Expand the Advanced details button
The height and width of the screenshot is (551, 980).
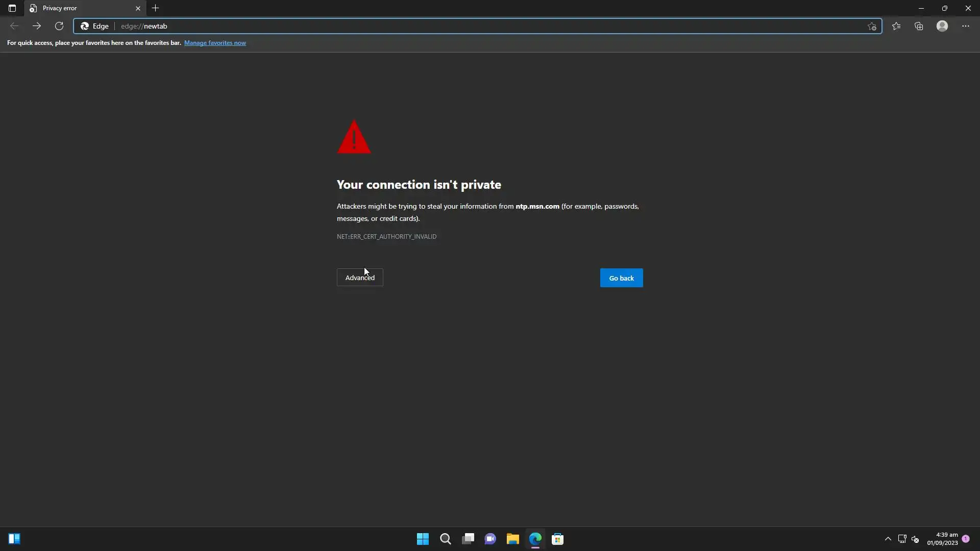point(360,278)
